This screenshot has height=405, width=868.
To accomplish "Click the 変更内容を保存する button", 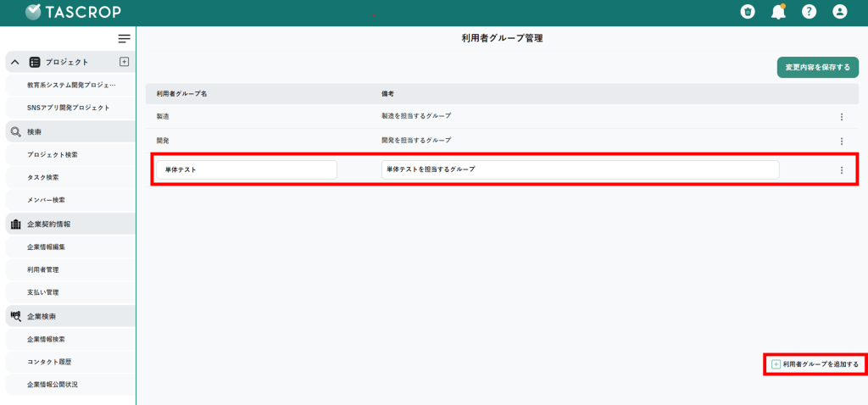I will pyautogui.click(x=818, y=68).
